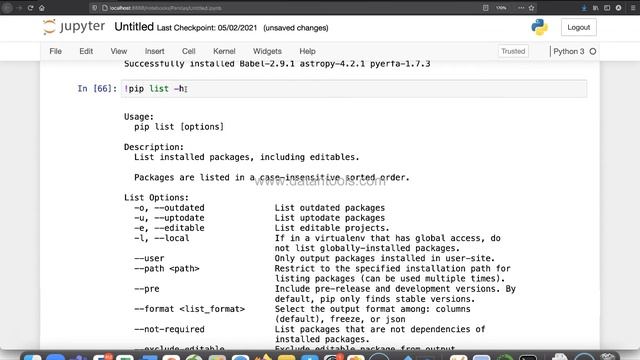640x360 pixels.
Task: Click the Jupyter logo
Action: coord(74,27)
